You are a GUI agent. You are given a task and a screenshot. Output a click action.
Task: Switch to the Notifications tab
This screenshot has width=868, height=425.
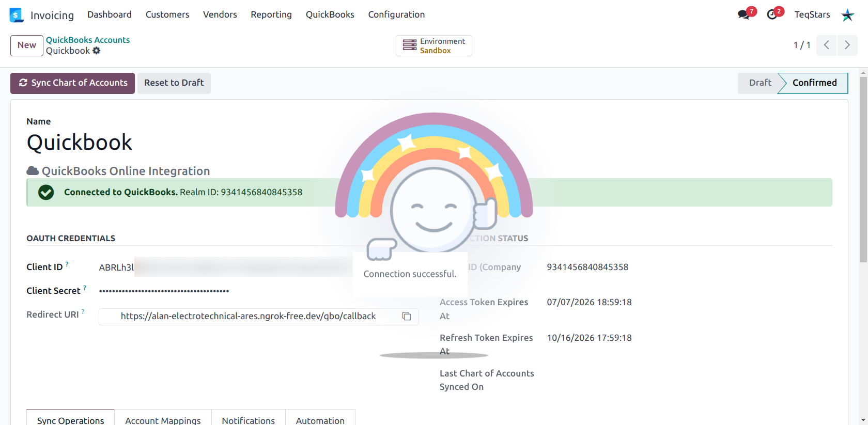249,417
